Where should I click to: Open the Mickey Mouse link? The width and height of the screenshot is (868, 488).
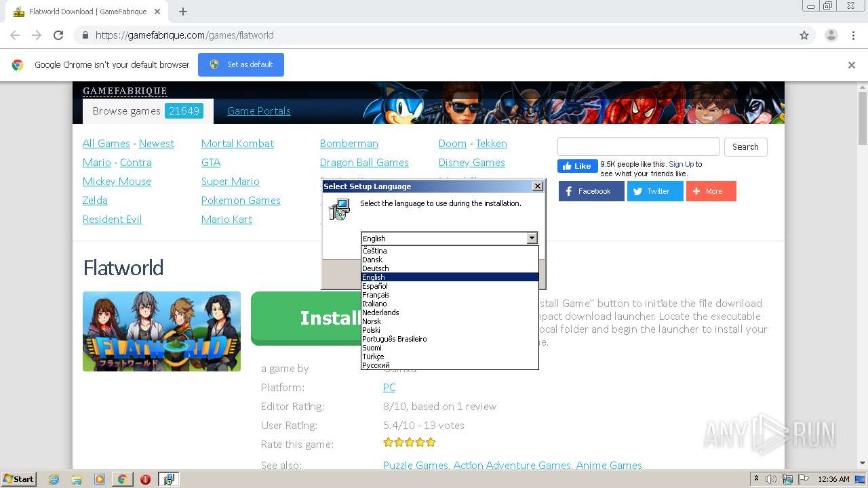117,182
